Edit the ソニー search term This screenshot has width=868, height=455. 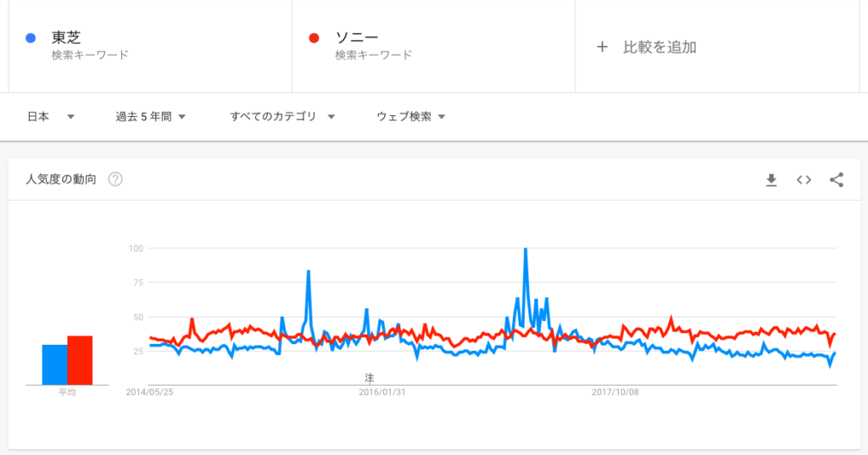(356, 38)
